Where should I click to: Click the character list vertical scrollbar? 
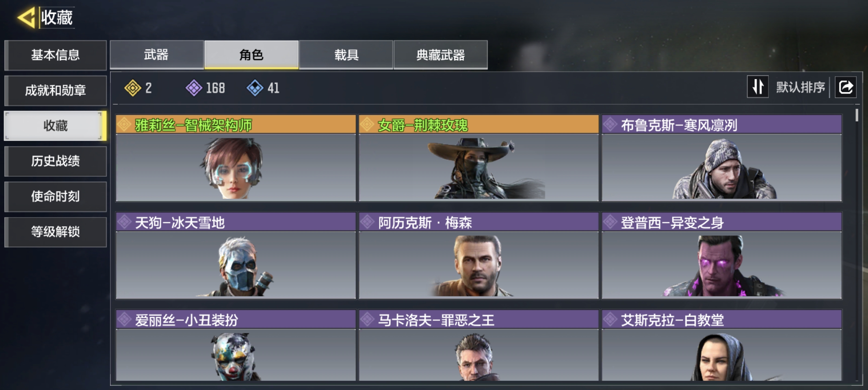(857, 246)
